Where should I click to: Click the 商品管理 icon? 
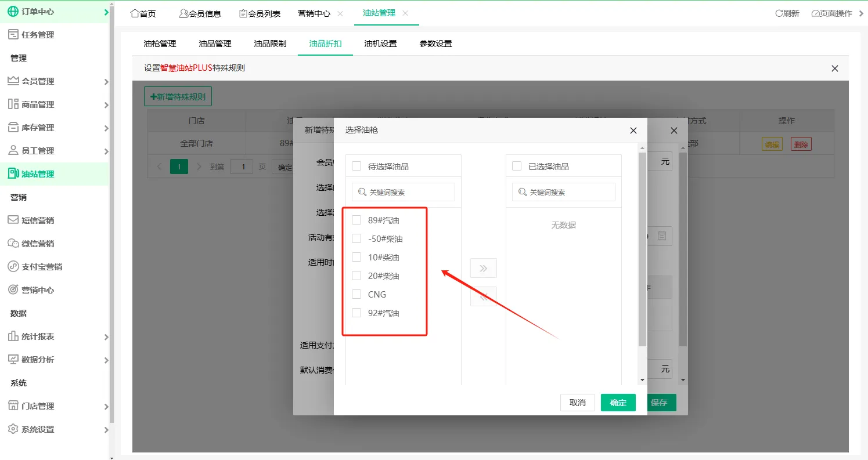point(13,104)
